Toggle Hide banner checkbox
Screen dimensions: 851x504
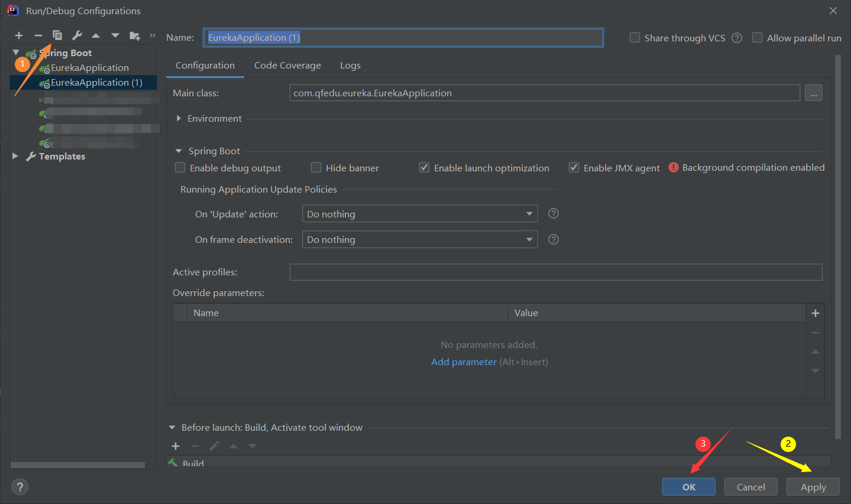click(x=316, y=168)
